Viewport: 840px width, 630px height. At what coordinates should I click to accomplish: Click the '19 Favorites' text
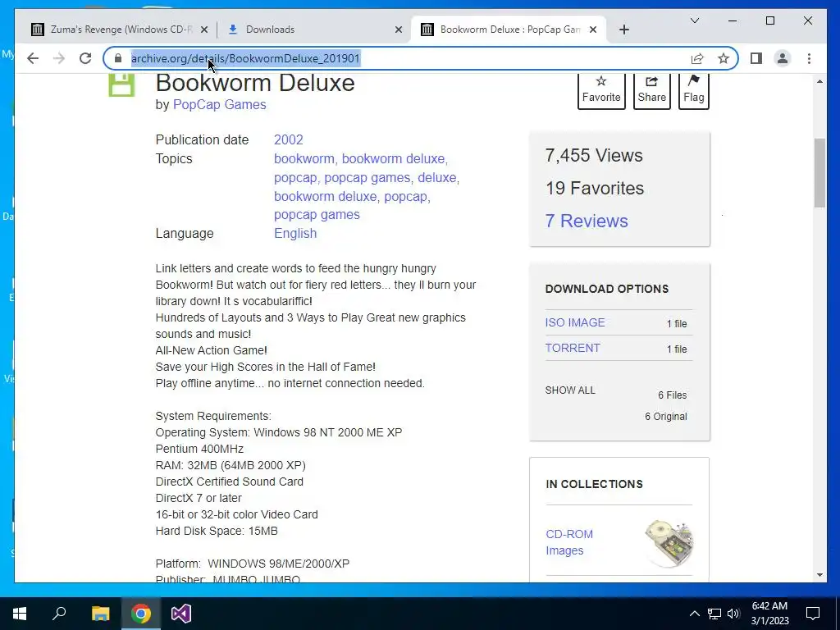click(595, 188)
